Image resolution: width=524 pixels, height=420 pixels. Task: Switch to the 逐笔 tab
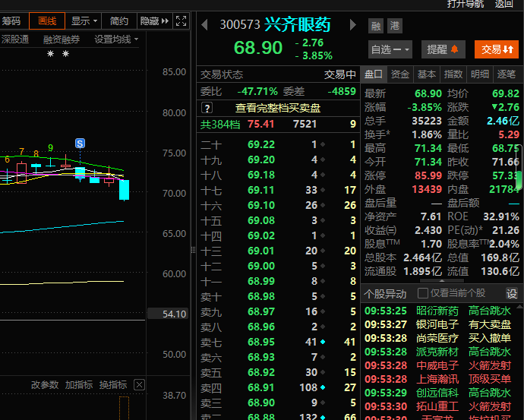click(506, 74)
